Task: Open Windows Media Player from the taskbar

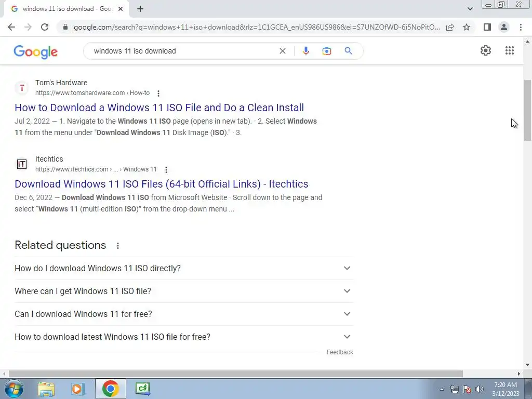Action: (x=77, y=389)
